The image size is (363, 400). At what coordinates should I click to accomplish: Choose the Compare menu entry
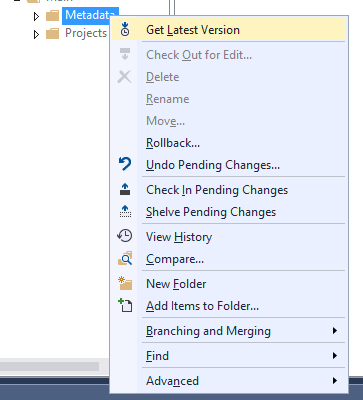click(x=229, y=259)
